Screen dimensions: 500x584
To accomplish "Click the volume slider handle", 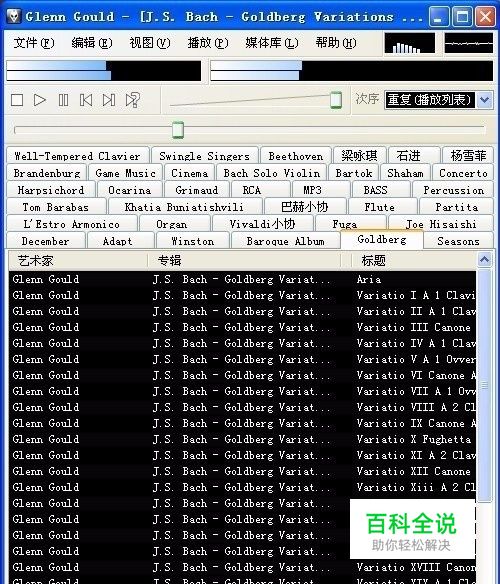I will coord(336,100).
